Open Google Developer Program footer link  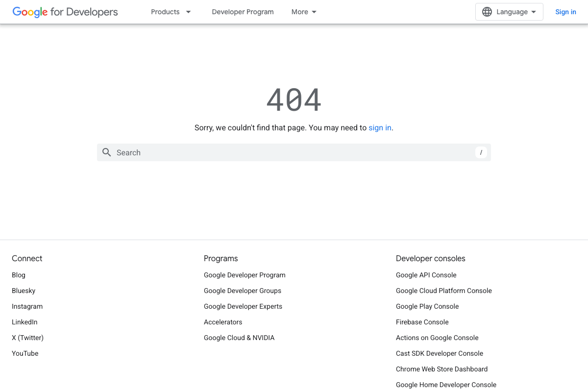point(245,275)
